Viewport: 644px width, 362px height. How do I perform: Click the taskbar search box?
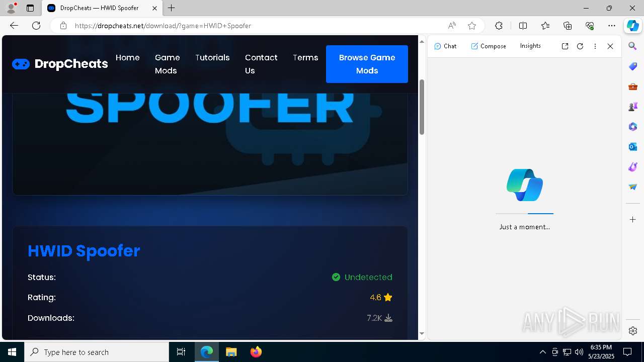pyautogui.click(x=97, y=352)
